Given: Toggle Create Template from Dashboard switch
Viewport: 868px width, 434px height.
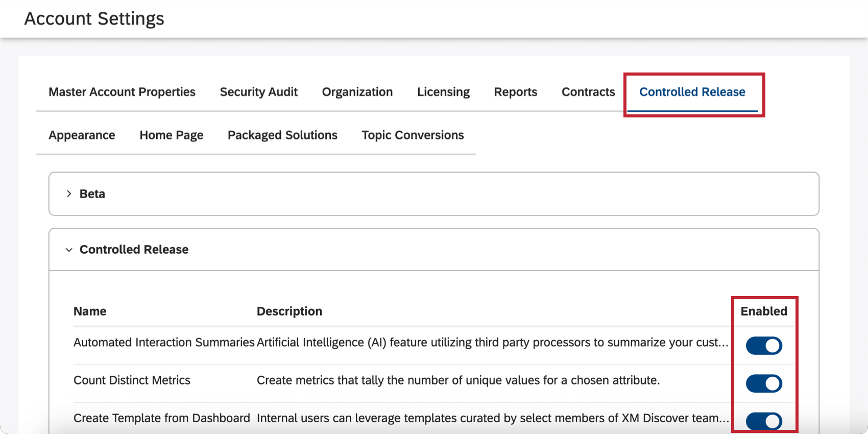Looking at the screenshot, I should [x=764, y=421].
